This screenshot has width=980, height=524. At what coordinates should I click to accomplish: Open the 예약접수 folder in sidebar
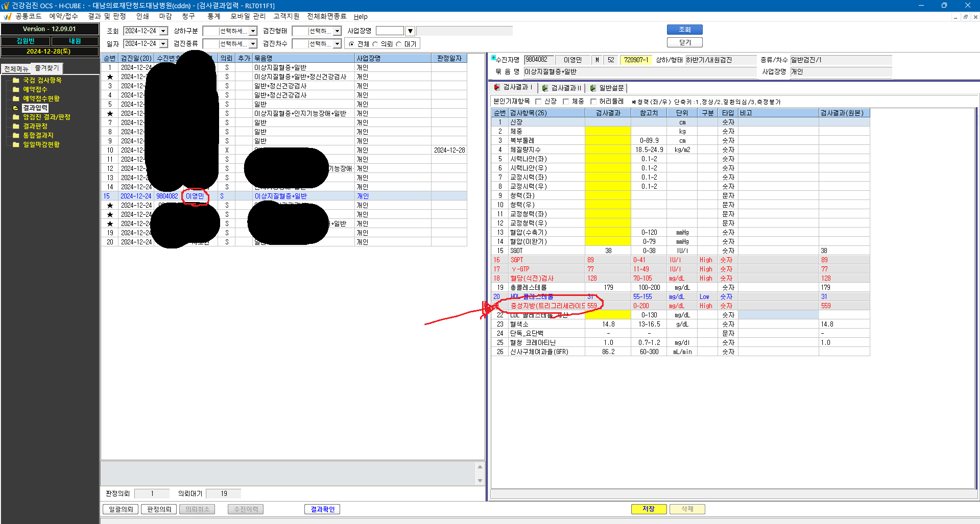pyautogui.click(x=35, y=89)
